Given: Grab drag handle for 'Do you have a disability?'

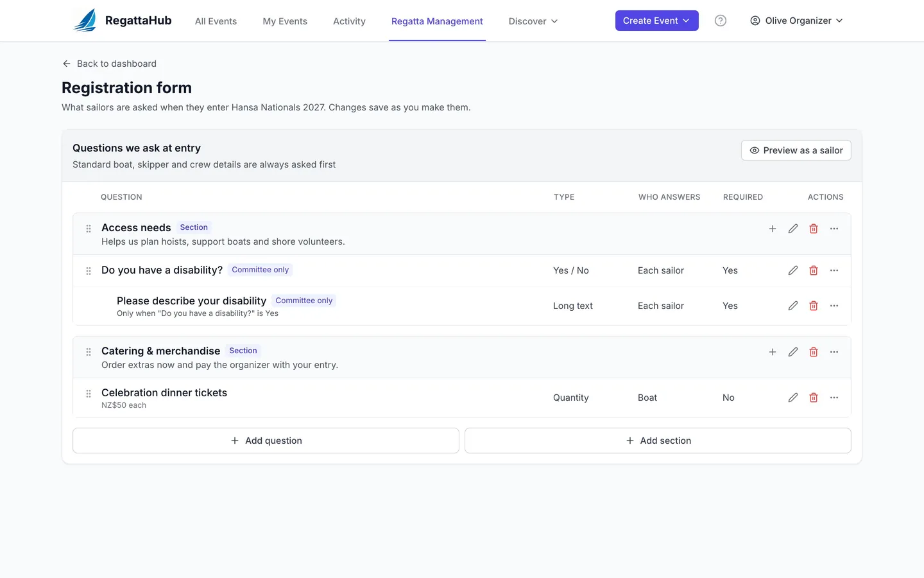Looking at the screenshot, I should tap(89, 271).
